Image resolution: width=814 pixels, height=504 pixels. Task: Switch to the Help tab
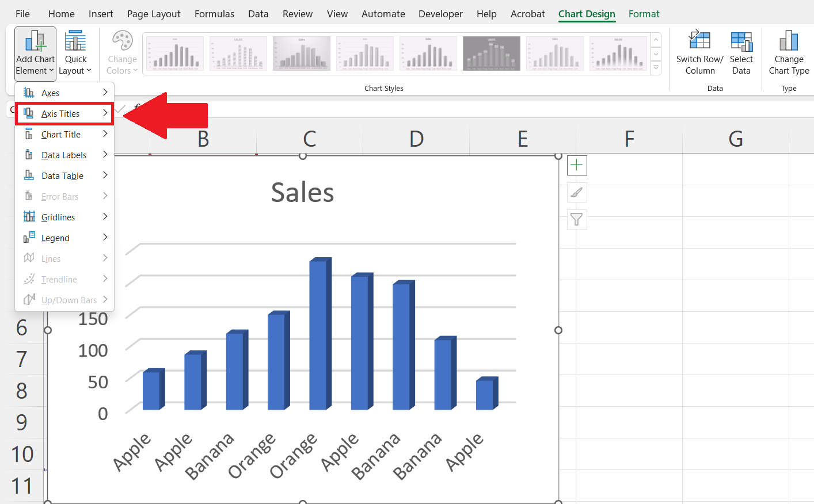pos(486,14)
